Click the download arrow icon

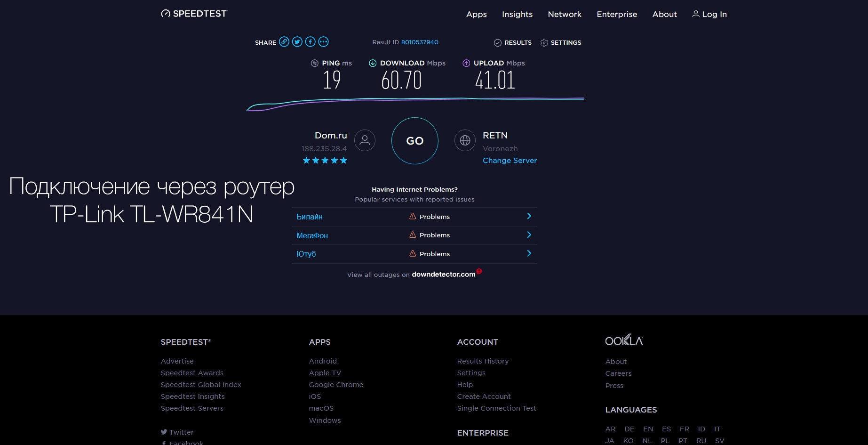[x=373, y=63]
